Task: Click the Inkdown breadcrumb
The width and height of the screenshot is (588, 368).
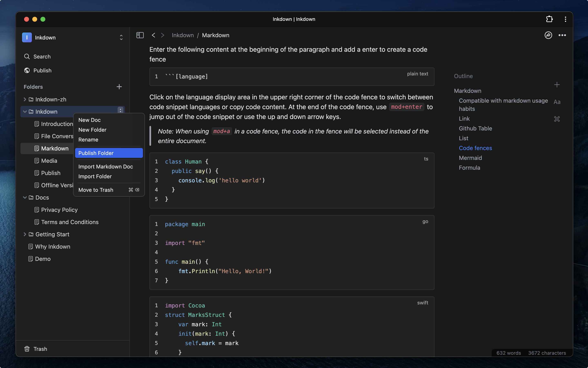Action: tap(183, 35)
